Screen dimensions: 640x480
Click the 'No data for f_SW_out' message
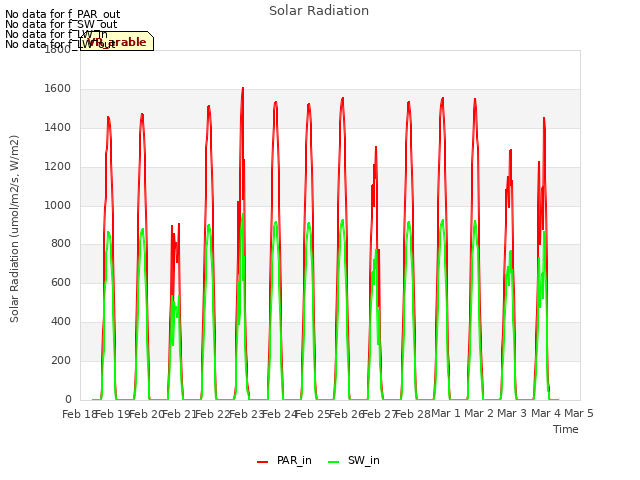61,24
